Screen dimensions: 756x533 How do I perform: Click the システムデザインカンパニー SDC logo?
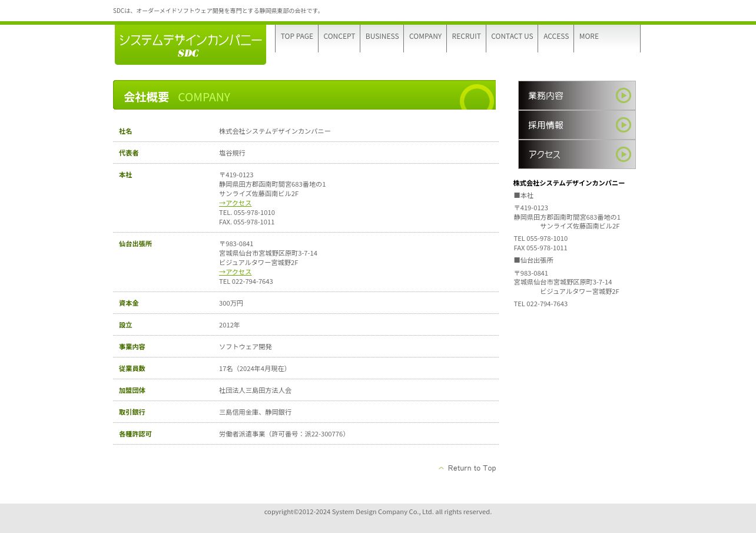[x=190, y=45]
